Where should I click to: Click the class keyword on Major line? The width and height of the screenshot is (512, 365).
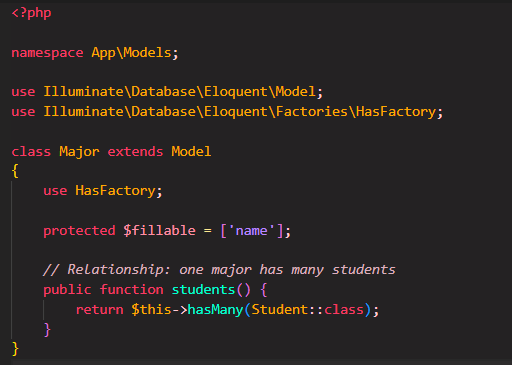point(31,151)
